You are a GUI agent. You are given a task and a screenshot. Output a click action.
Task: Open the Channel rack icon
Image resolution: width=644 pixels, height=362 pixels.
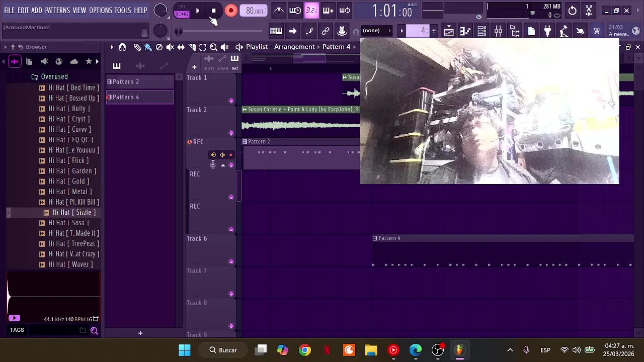pyautogui.click(x=481, y=31)
